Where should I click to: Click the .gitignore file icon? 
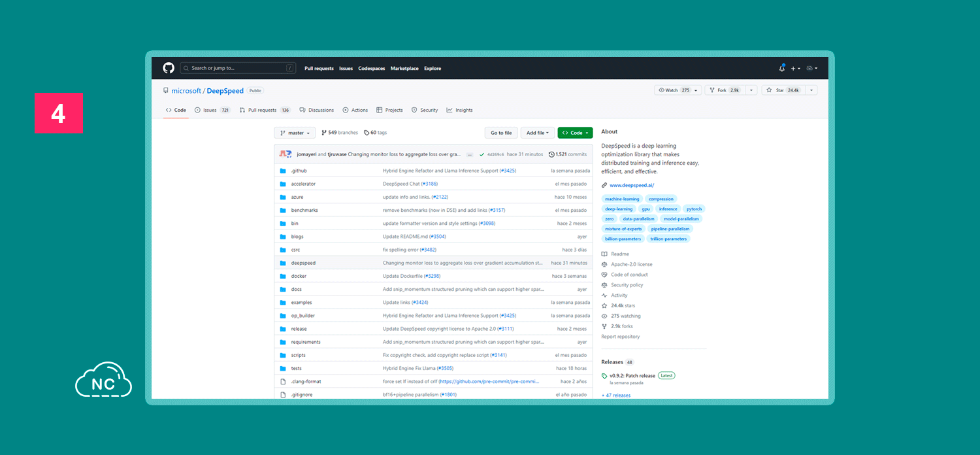[x=283, y=395]
